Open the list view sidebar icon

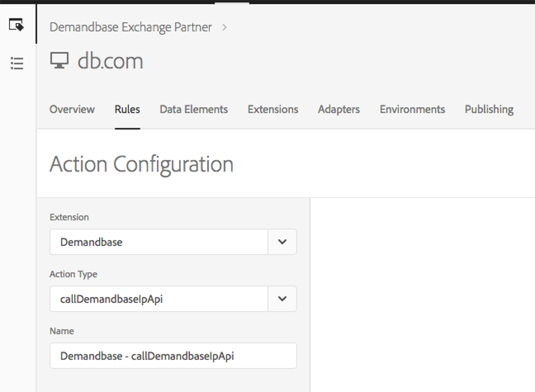(17, 64)
